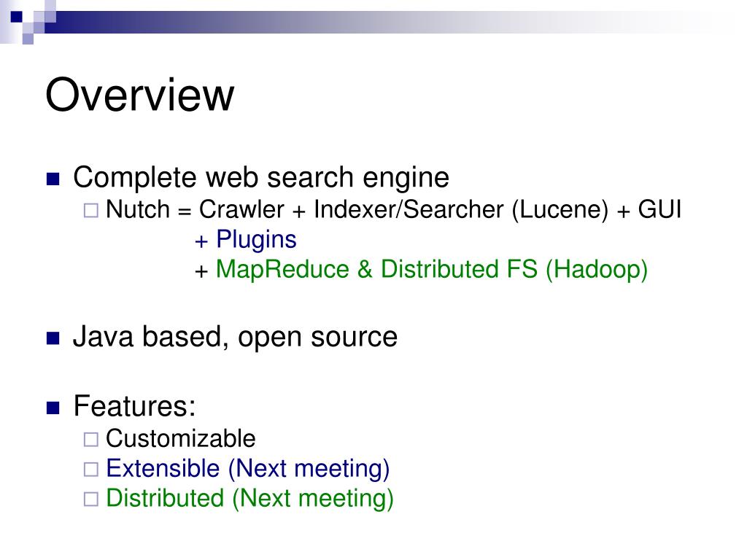Click the blue bullet next to Java based
Image resolution: width=747 pixels, height=560 pixels.
coord(53,338)
